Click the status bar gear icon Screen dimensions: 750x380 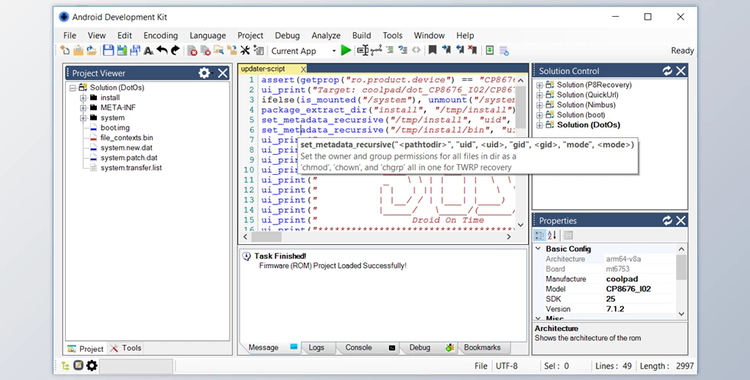point(92,366)
